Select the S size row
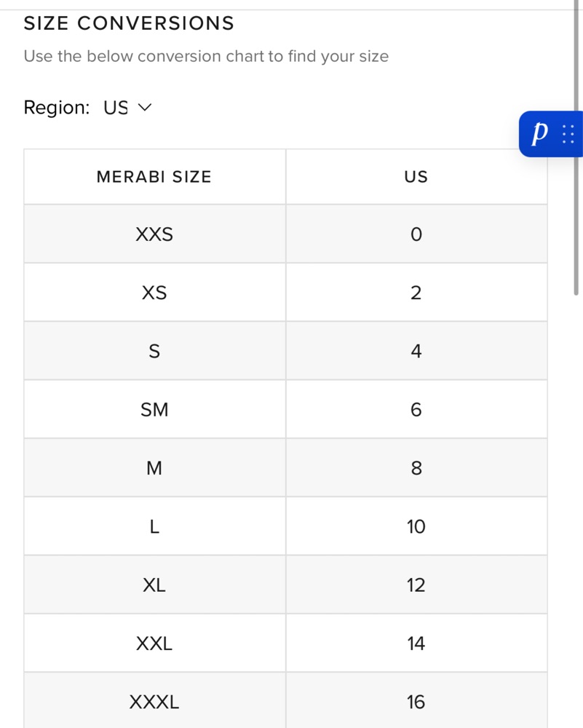583x728 pixels. click(x=285, y=351)
